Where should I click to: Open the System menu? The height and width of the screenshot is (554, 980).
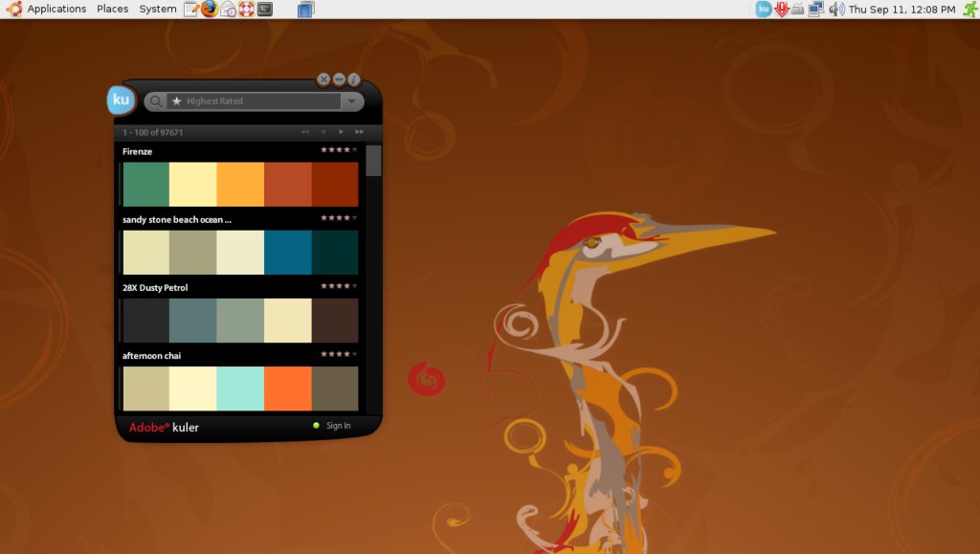158,9
